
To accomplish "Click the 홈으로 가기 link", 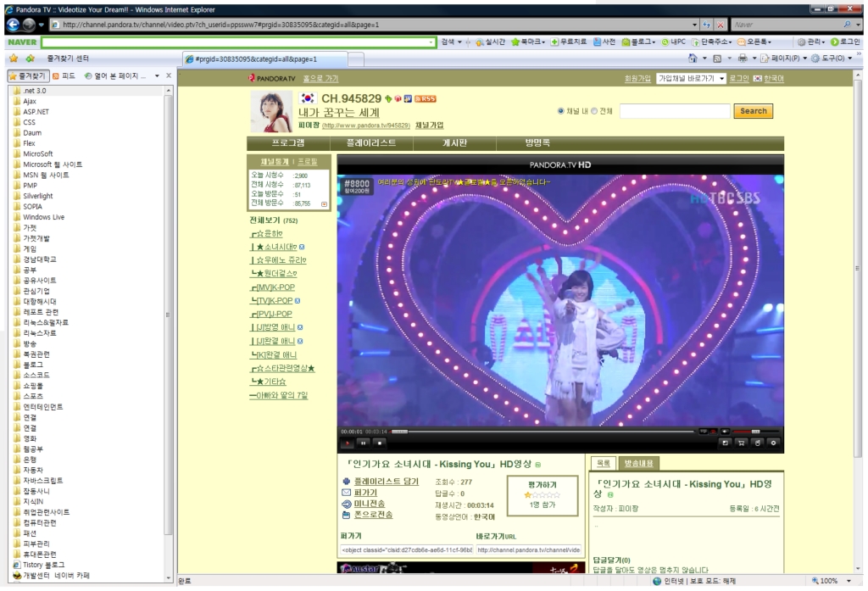I will coord(320,79).
